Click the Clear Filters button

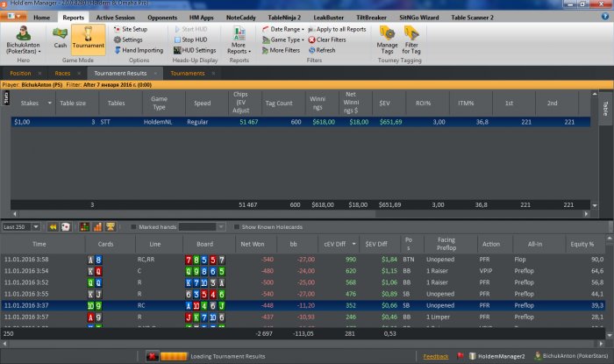click(330, 39)
